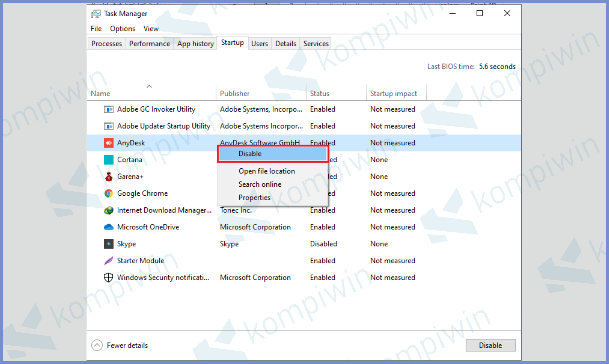Viewport: 609px width, 364px height.
Task: Switch to the Users tab
Action: pyautogui.click(x=260, y=44)
